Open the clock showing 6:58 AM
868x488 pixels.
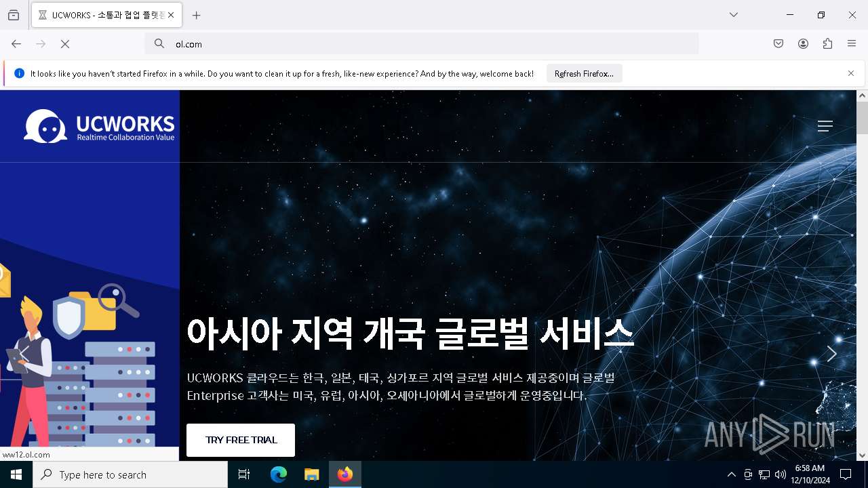pos(810,474)
